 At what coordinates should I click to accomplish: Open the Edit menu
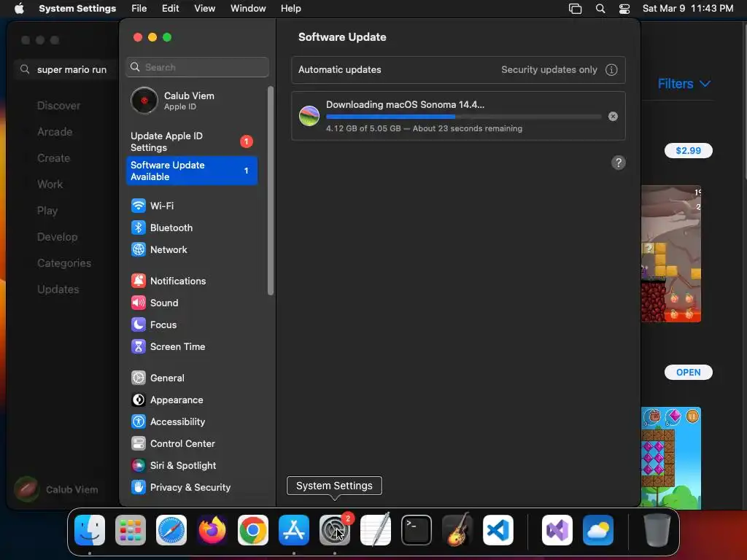point(170,9)
